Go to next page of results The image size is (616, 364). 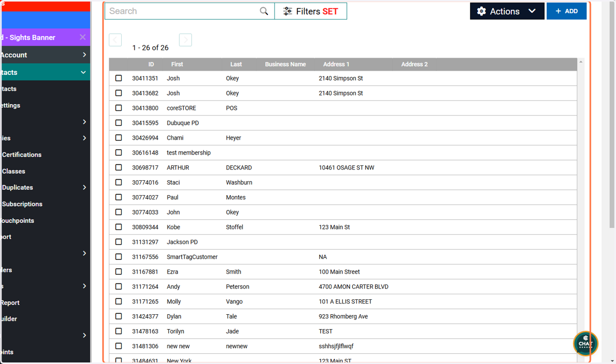[185, 40]
